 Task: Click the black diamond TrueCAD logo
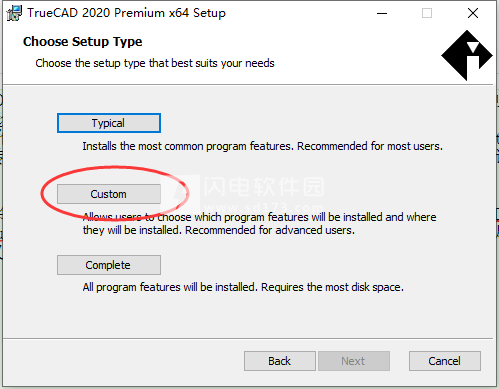coord(467,55)
